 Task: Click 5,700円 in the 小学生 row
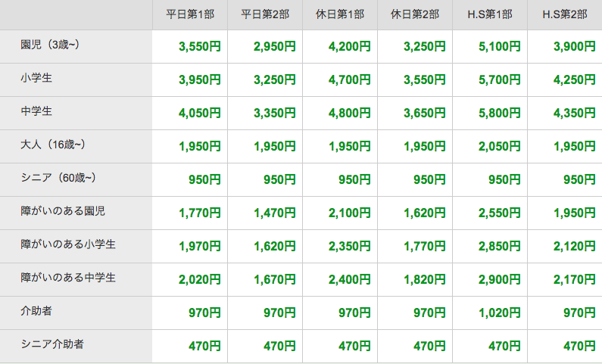point(500,79)
